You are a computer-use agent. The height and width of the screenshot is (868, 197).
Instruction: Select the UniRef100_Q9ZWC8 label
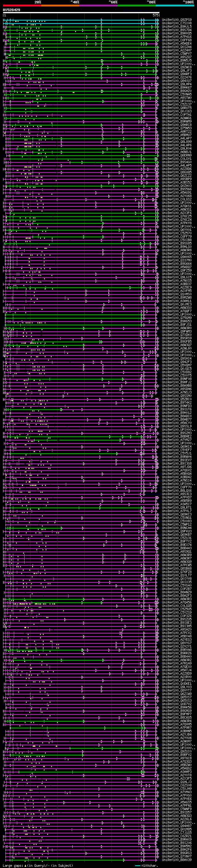point(177,67)
